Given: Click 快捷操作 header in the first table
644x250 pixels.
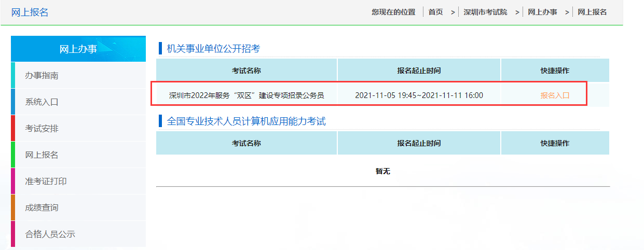Looking at the screenshot, I should pyautogui.click(x=555, y=71).
